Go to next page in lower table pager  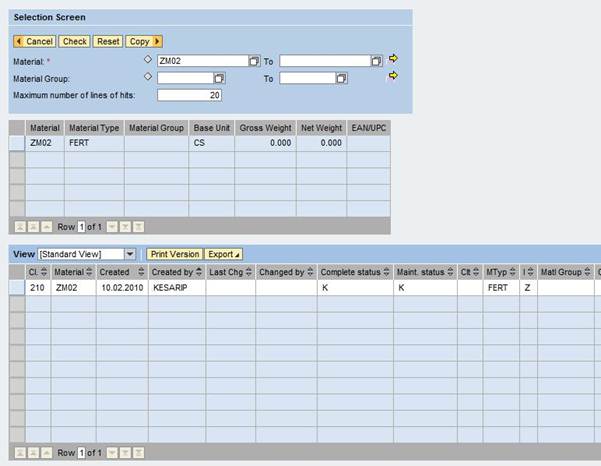[x=125, y=453]
